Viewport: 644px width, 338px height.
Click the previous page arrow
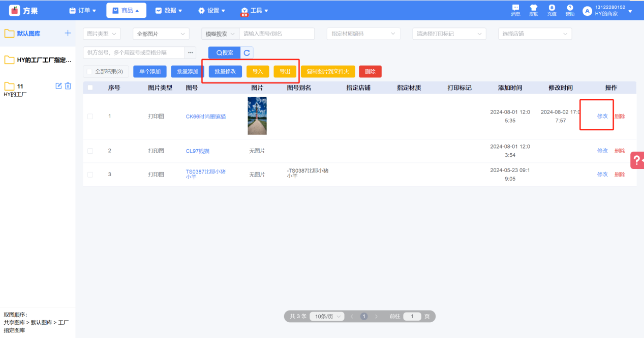pos(352,316)
